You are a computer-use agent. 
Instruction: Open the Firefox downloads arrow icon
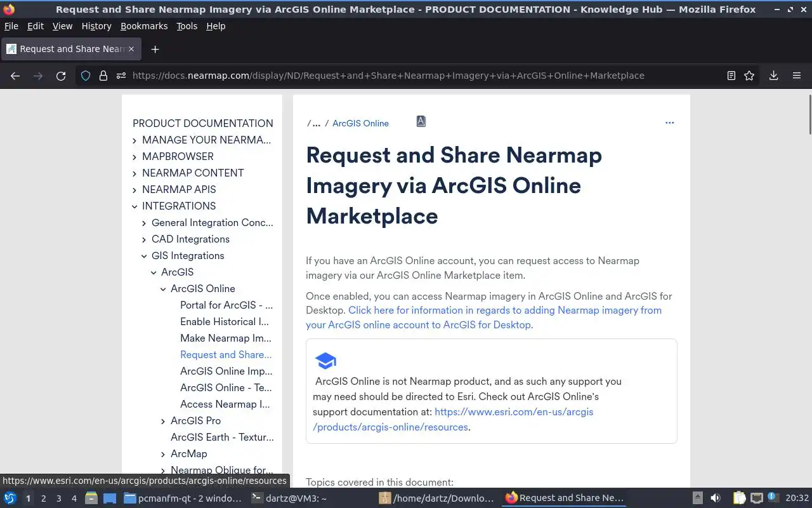point(773,76)
